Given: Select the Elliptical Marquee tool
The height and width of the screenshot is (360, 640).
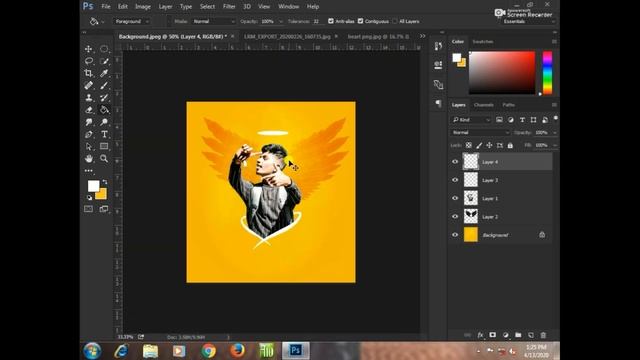Looking at the screenshot, I should (x=104, y=49).
